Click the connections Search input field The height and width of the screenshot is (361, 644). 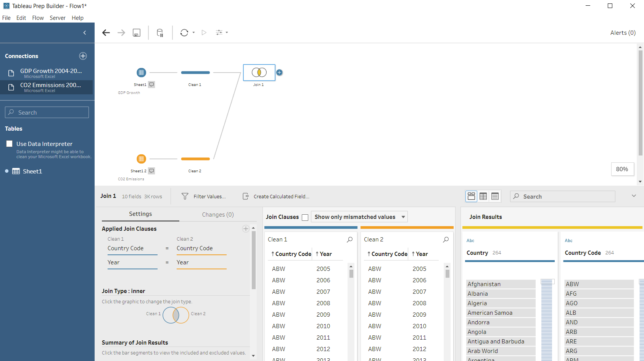pos(47,112)
